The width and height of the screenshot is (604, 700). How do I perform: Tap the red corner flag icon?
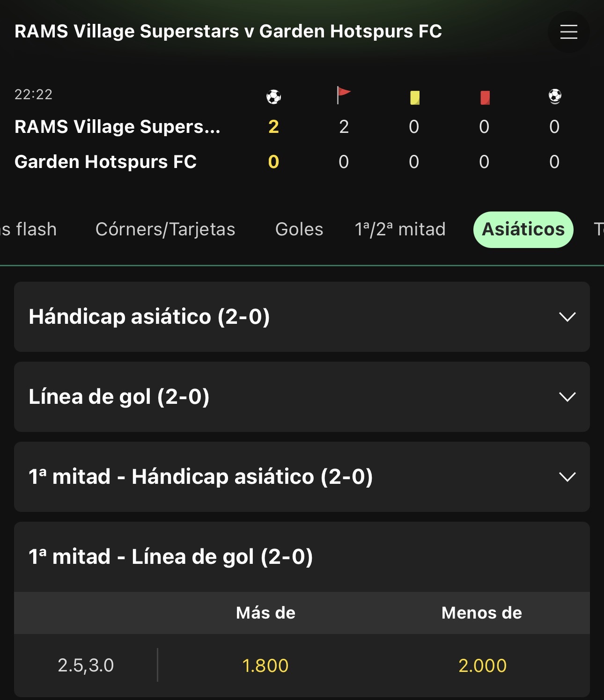pyautogui.click(x=344, y=95)
